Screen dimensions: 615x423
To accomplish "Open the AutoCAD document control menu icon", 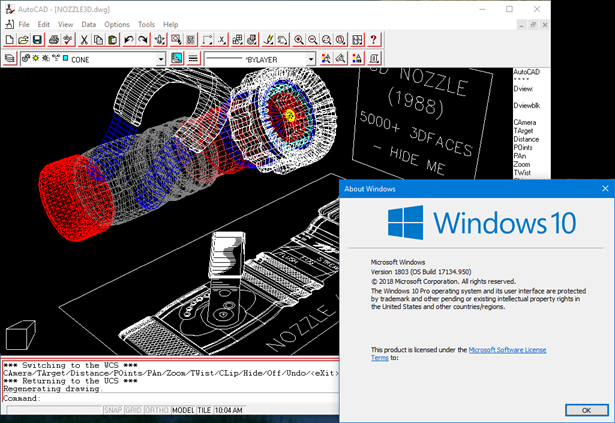I will 9,24.
